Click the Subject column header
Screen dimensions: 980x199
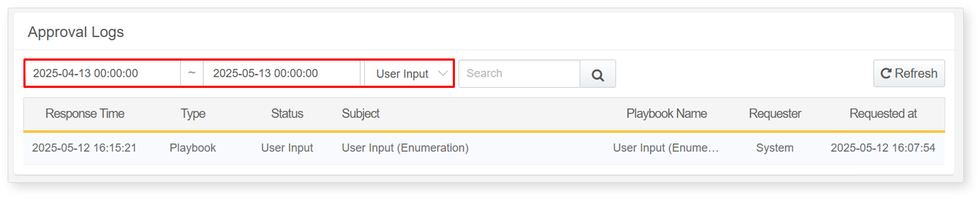coord(360,113)
